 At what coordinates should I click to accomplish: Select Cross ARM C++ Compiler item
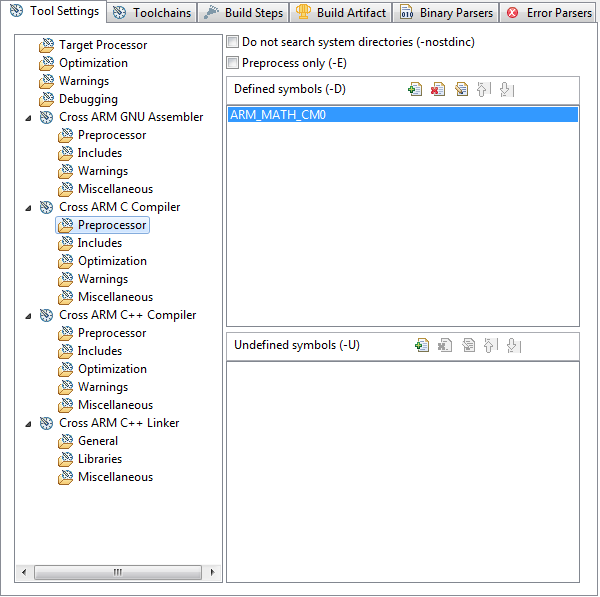118,315
